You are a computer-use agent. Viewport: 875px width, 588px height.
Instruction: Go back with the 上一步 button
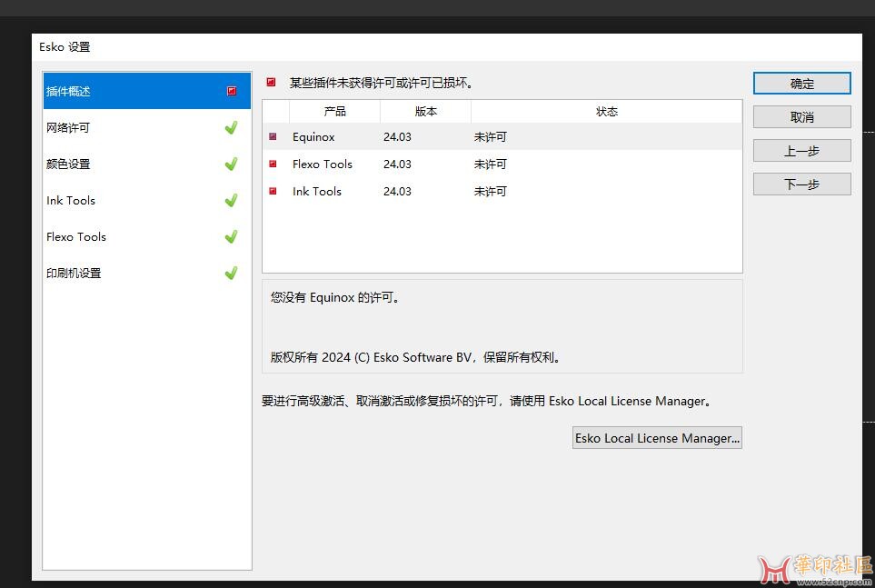point(802,151)
